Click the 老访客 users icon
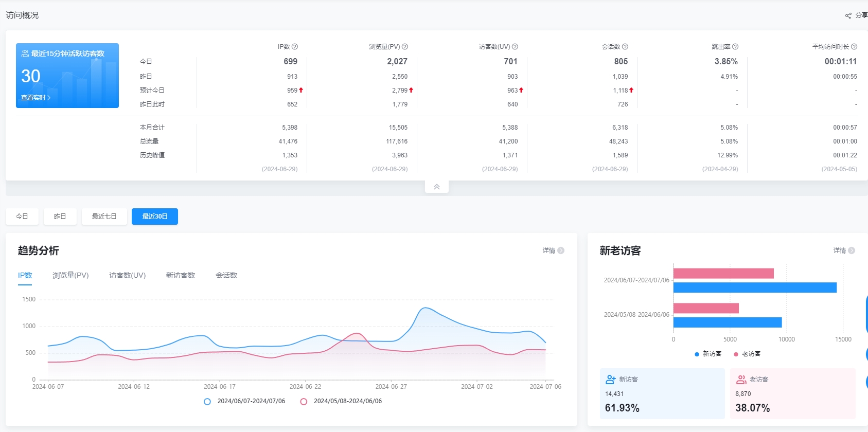868x432 pixels. 741,380
